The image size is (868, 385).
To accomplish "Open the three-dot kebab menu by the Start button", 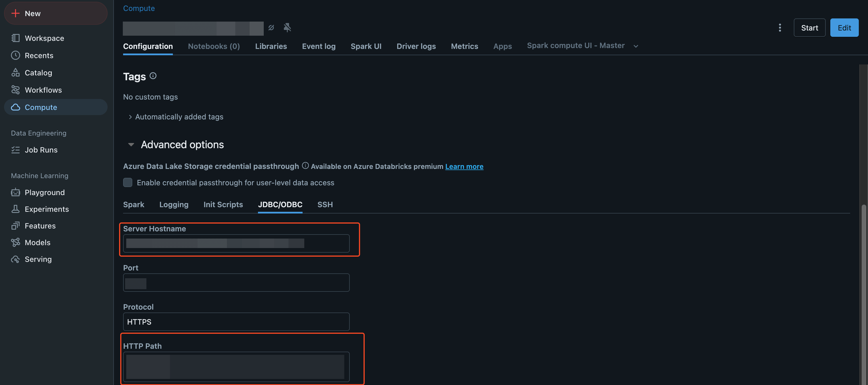I will (780, 28).
